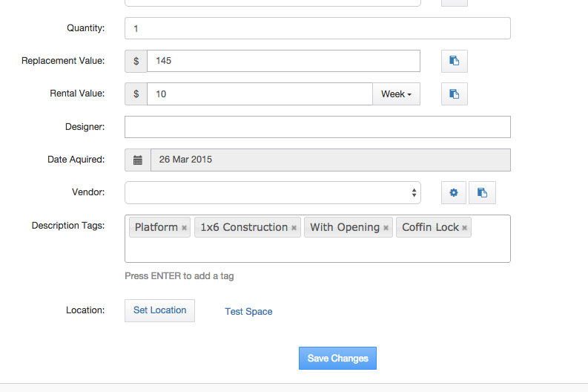Remove the 1x6 Construction tag
588x392 pixels.
coord(294,227)
